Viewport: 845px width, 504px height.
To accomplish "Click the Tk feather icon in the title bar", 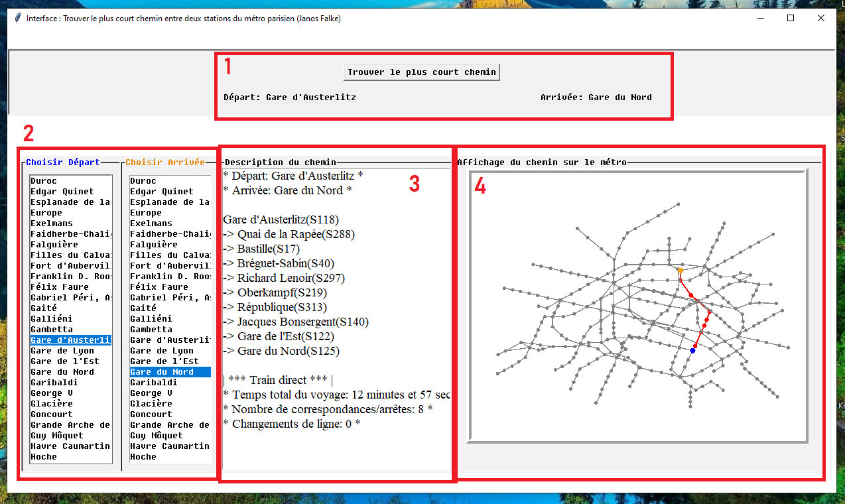I will [x=17, y=19].
